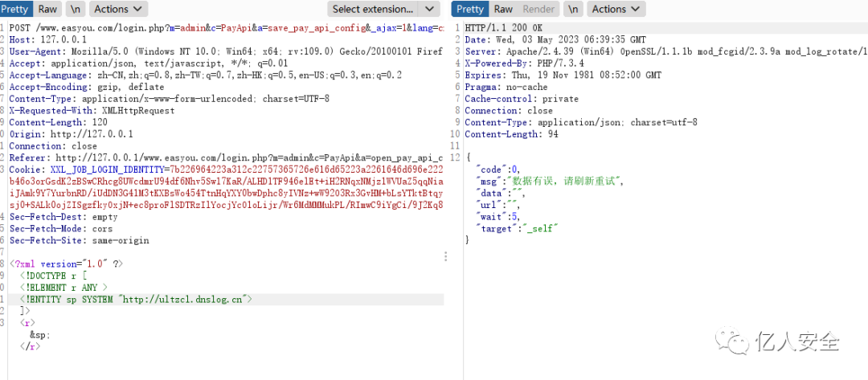This screenshot has height=380, width=868.
Task: Select the Host: 127.0.0.1 header line
Action: 47,39
